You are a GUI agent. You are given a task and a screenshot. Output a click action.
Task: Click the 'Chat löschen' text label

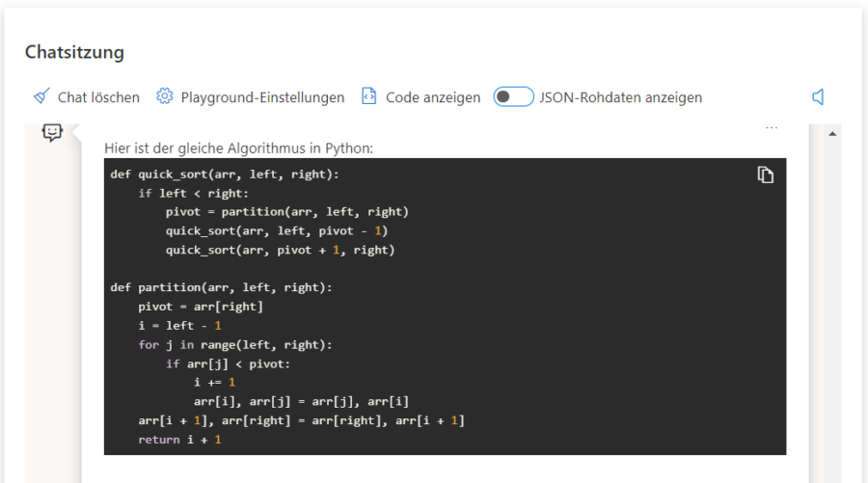pos(98,97)
